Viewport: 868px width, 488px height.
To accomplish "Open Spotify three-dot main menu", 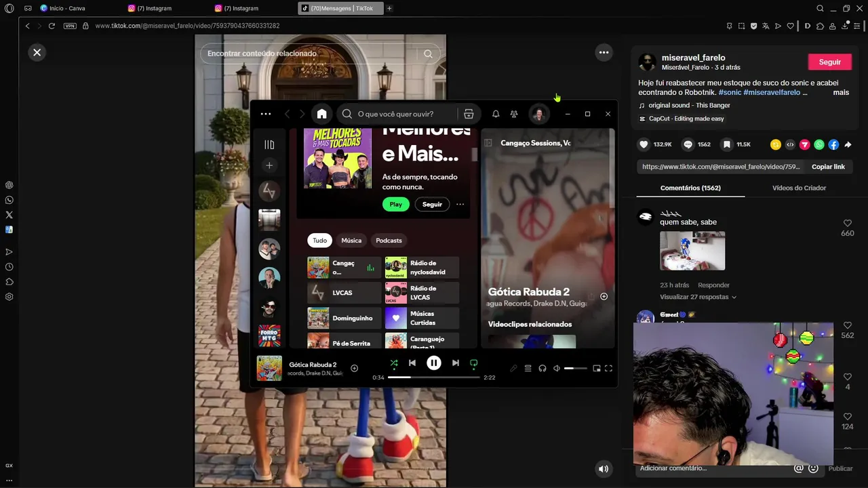I will pyautogui.click(x=266, y=114).
